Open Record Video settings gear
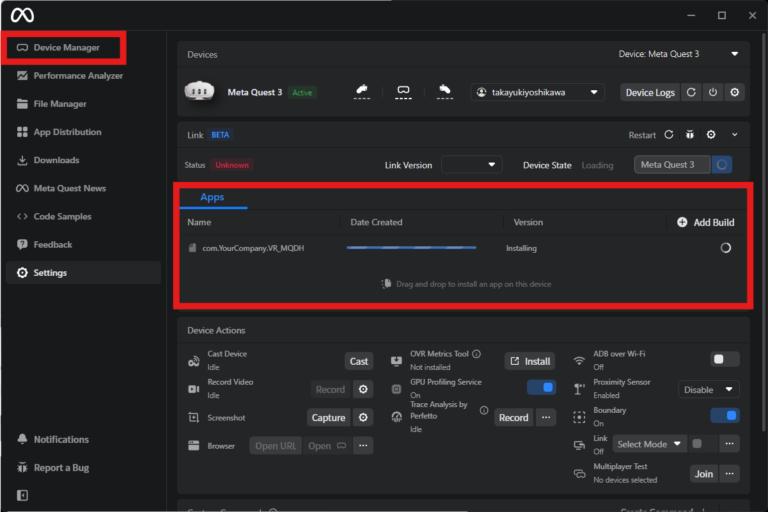This screenshot has width=768, height=512. tap(364, 390)
